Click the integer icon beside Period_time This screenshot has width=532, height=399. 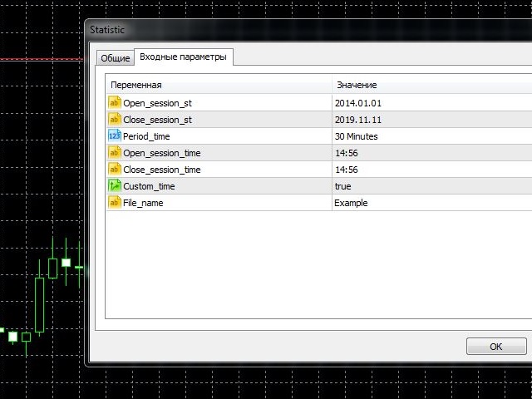click(115, 136)
